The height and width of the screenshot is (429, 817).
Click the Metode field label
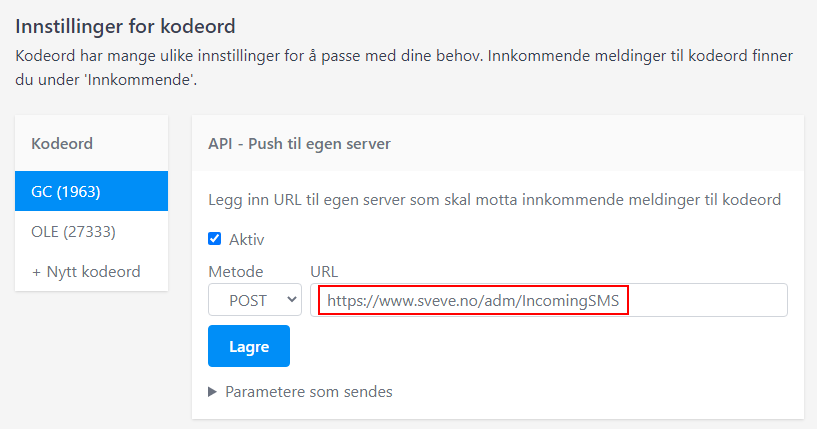(235, 271)
